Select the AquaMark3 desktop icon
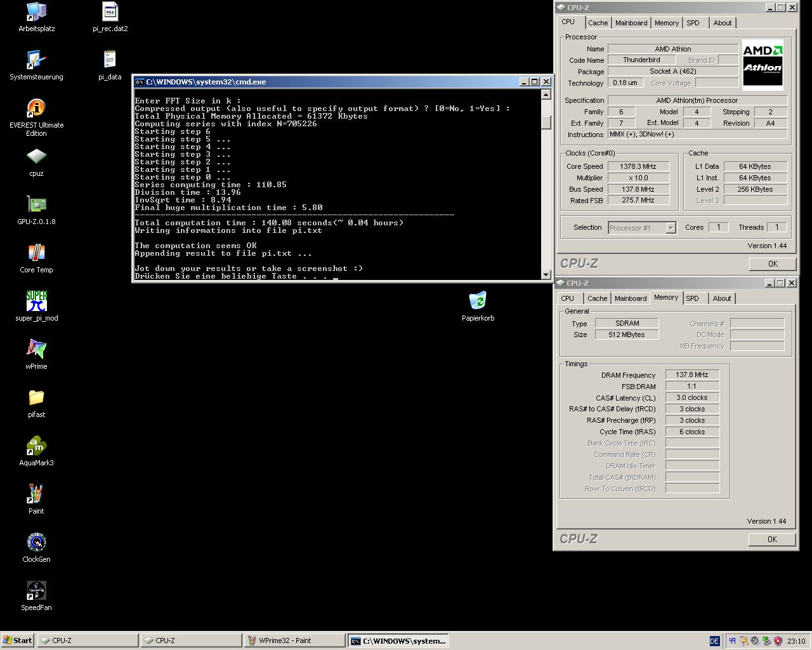Viewport: 812px width, 650px height. click(36, 451)
